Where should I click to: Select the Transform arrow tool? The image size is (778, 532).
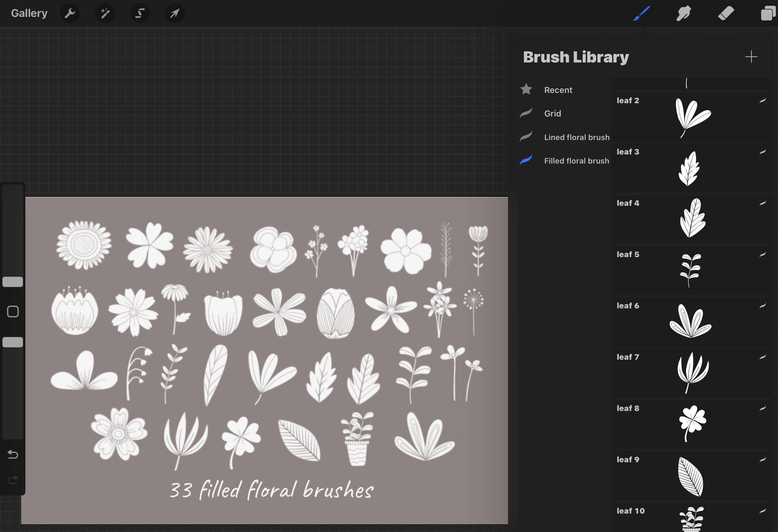pyautogui.click(x=175, y=13)
